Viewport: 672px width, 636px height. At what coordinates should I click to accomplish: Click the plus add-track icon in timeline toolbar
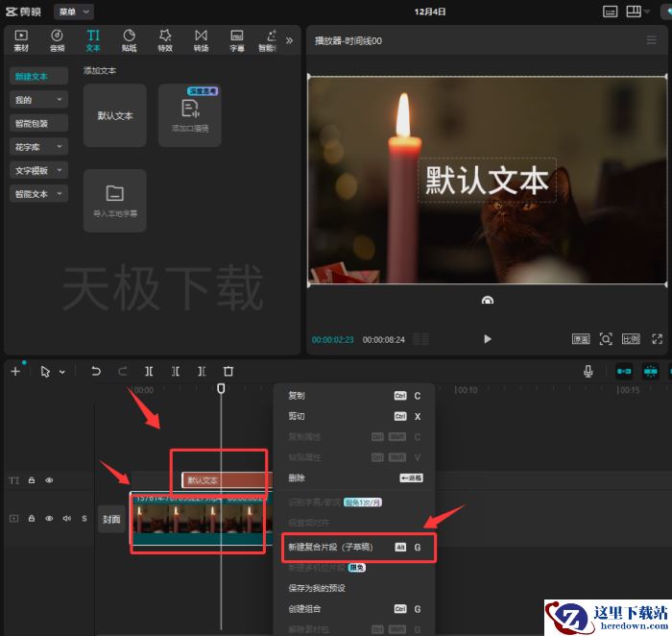(x=15, y=371)
